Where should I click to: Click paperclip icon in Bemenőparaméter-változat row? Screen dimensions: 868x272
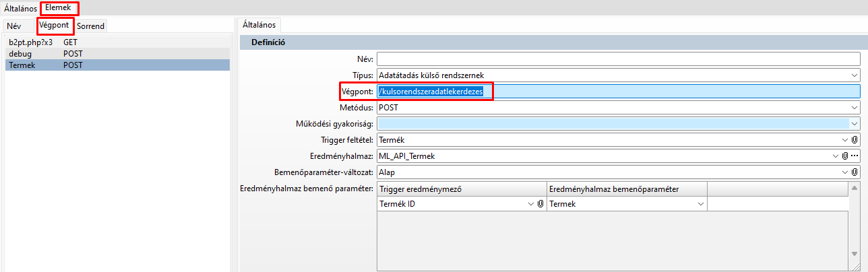855,172
